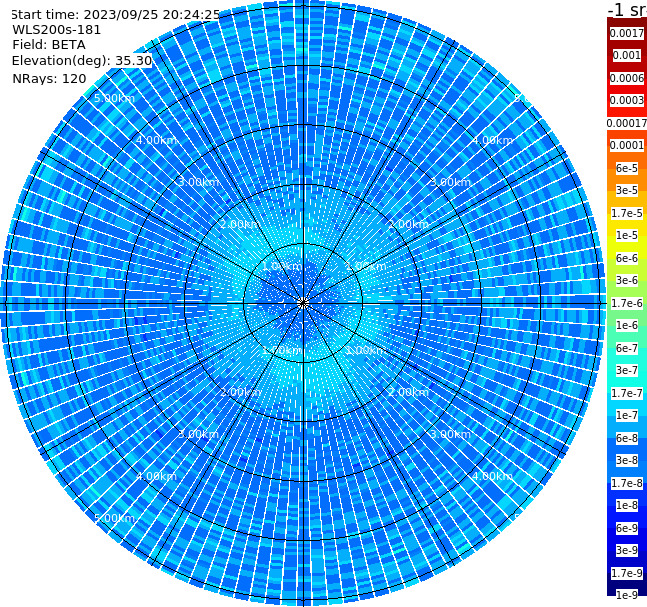Click the upper-left 4.00km range label
The height and width of the screenshot is (607, 647).
pos(156,140)
